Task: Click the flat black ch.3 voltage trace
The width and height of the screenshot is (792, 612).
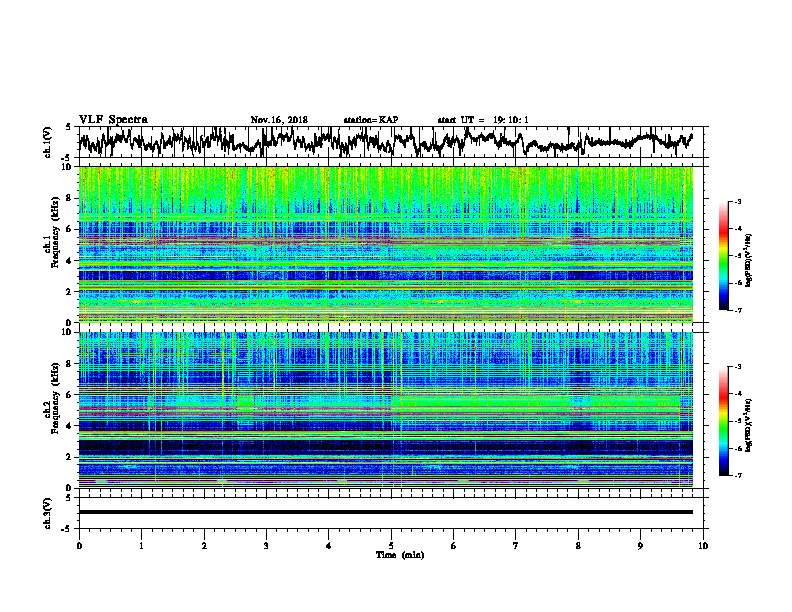Action: (x=385, y=512)
